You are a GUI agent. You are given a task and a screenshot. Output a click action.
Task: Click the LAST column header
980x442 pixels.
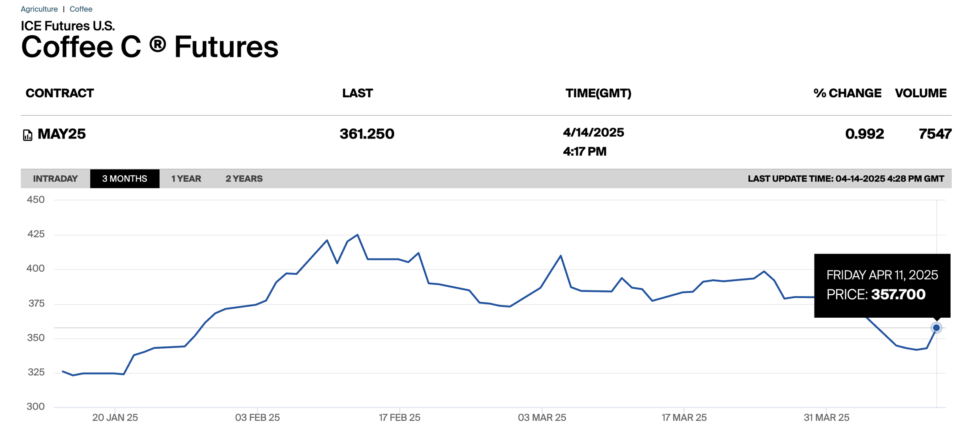click(358, 93)
